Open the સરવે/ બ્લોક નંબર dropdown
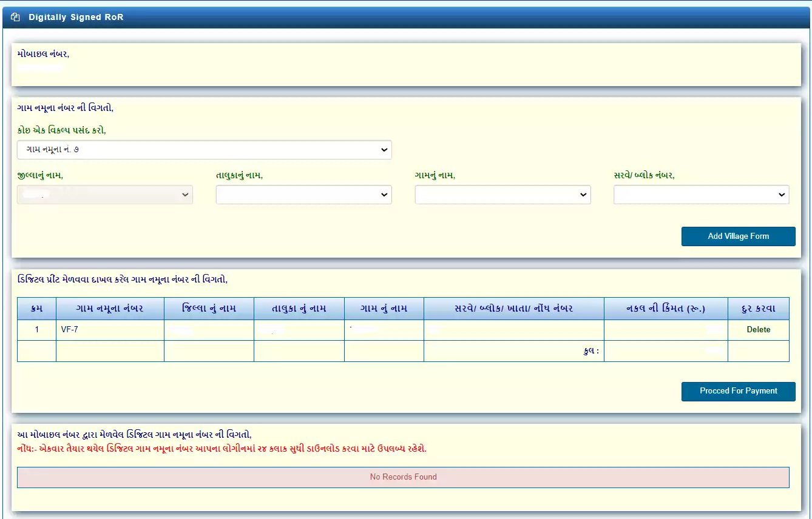The image size is (812, 519). (701, 195)
